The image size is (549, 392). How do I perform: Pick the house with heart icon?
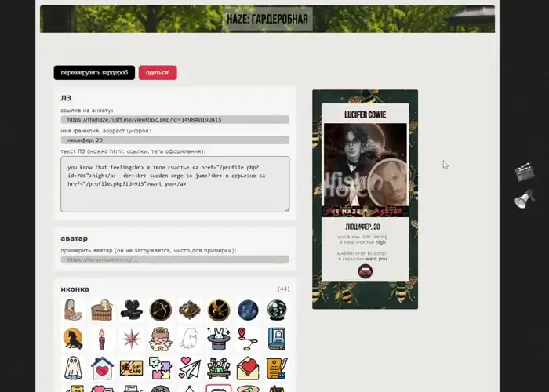pos(102,368)
